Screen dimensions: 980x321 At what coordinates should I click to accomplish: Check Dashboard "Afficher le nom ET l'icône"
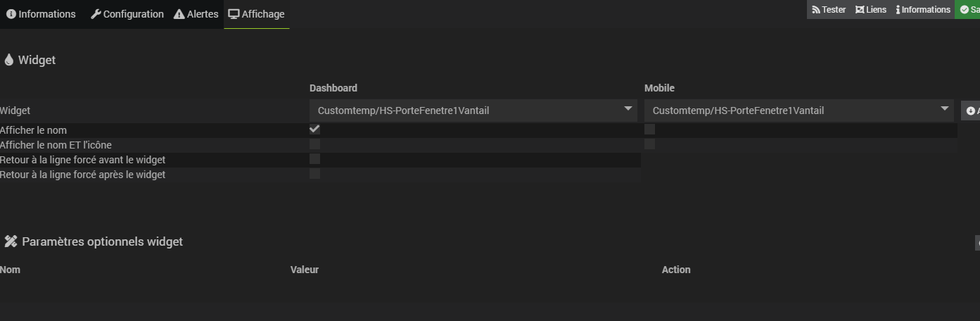pos(314,144)
